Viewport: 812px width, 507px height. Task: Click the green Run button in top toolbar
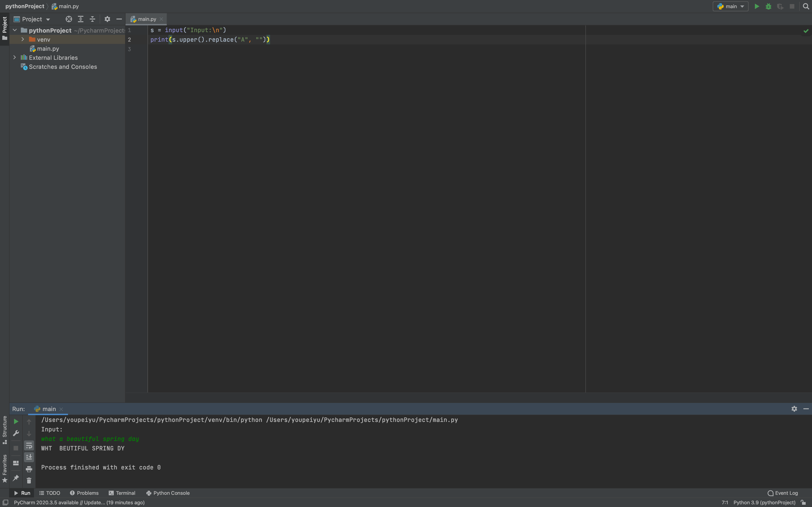coord(757,6)
